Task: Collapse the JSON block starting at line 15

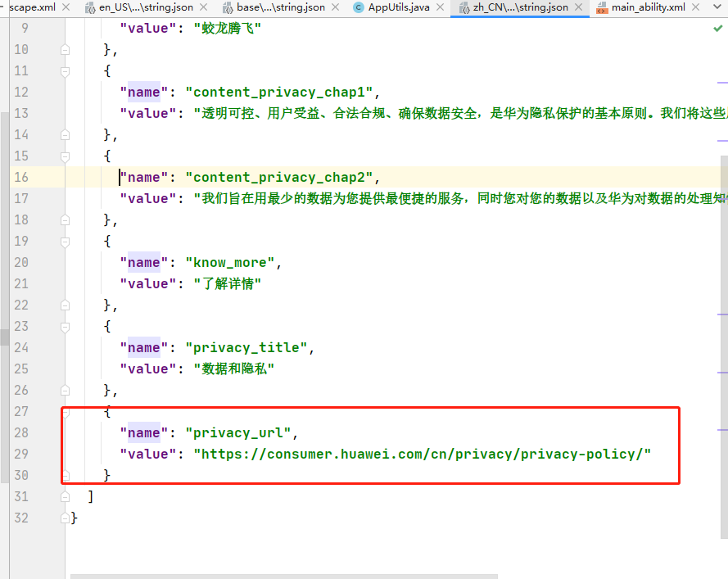Action: (66, 156)
